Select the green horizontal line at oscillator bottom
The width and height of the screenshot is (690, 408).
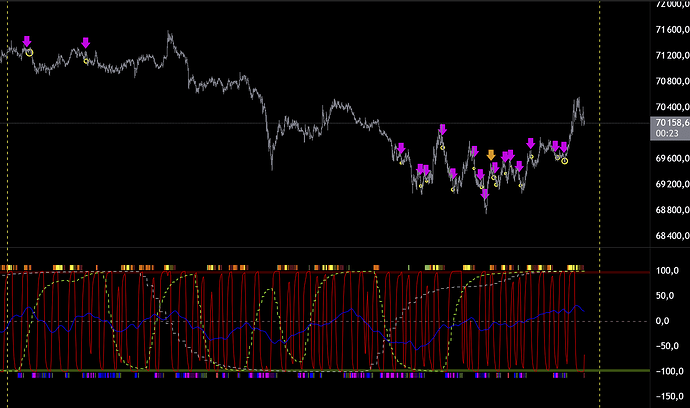[300, 372]
